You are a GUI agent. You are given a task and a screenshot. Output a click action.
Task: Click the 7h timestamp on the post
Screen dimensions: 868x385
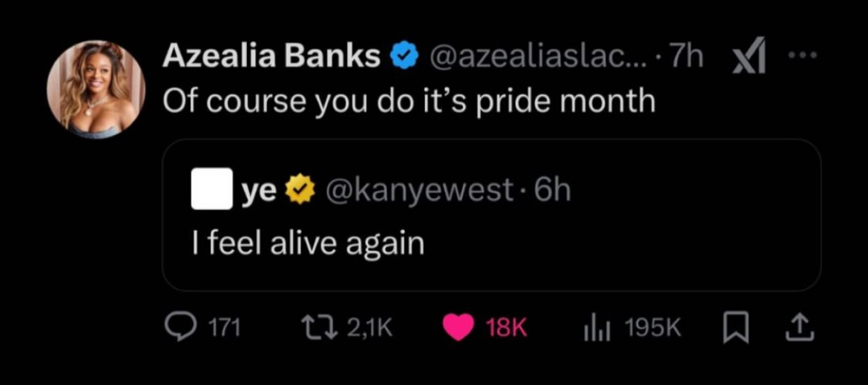(685, 57)
